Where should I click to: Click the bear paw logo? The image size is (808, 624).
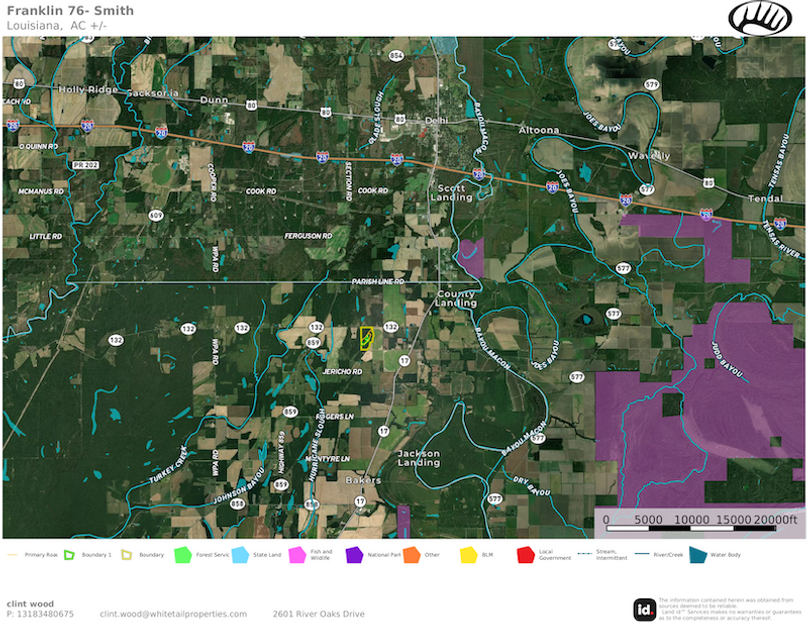[760, 18]
